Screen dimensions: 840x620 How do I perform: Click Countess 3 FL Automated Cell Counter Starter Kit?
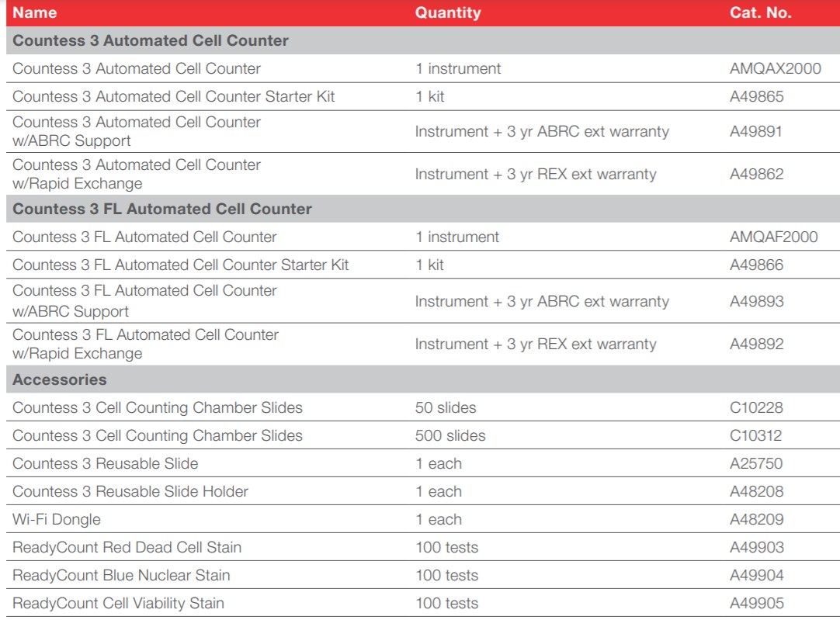(x=180, y=265)
